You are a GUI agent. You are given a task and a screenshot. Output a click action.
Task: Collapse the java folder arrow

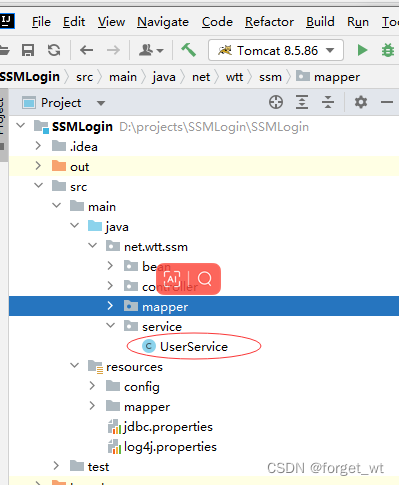tap(75, 226)
